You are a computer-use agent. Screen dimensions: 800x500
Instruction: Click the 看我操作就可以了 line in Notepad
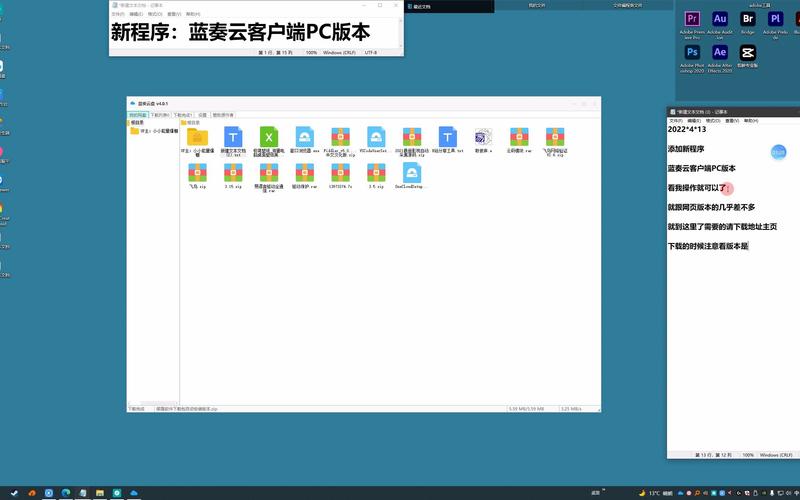coord(697,188)
